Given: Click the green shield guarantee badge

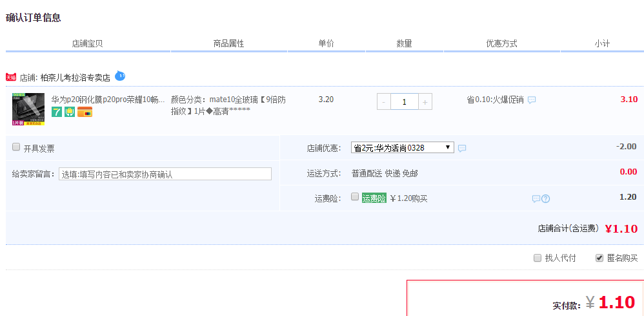Looking at the screenshot, I should 70,112.
